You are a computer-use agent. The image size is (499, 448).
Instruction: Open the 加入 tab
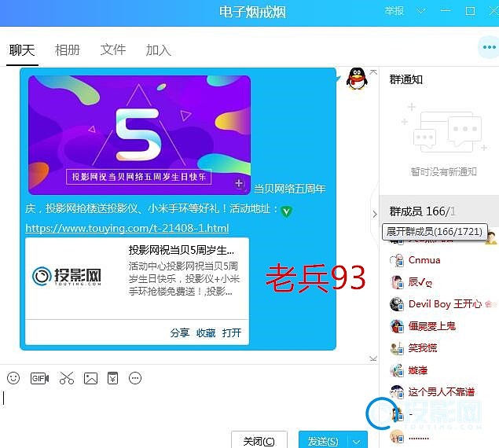158,50
